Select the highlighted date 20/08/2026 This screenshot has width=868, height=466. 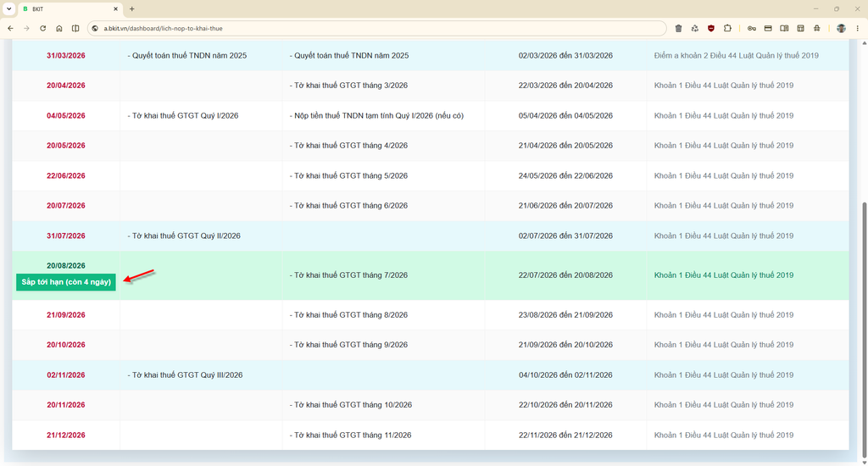click(66, 266)
